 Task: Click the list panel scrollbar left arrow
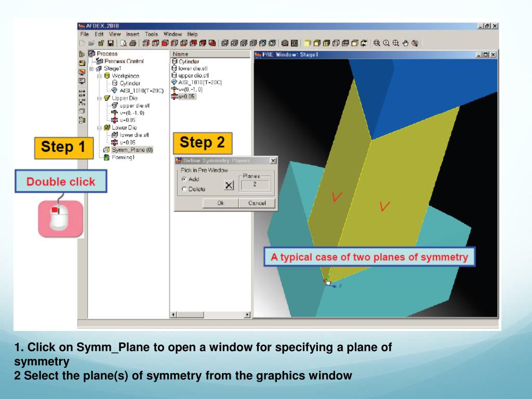pos(174,314)
